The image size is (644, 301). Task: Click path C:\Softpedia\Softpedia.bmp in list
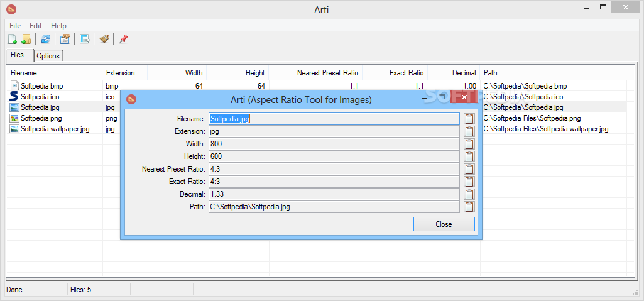[x=525, y=86]
